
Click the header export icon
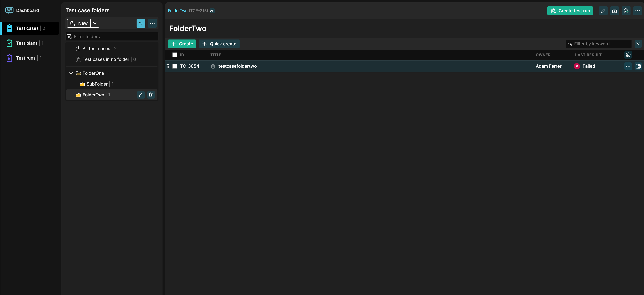coord(626,11)
